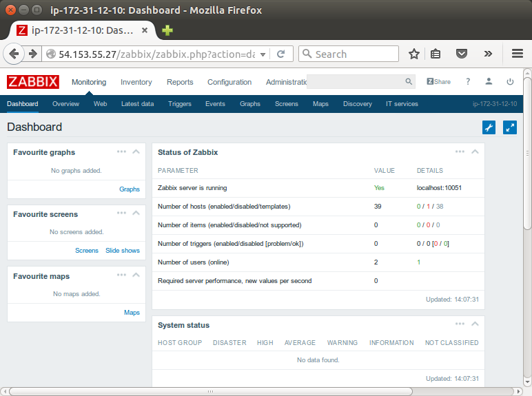The width and height of the screenshot is (532, 396).
Task: Click the vertical scrollbar thumb
Action: (527, 154)
